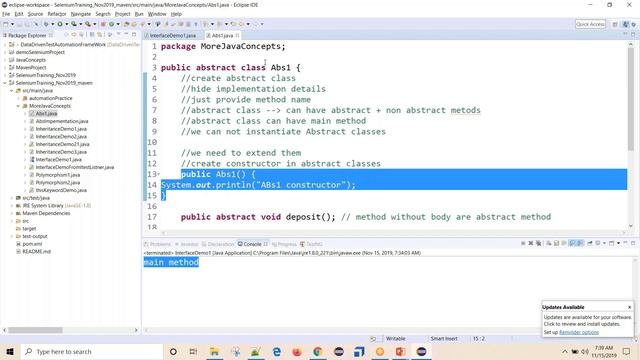
Task: Select thisKeywordDemo.java in Package Explorer
Action: point(61,190)
